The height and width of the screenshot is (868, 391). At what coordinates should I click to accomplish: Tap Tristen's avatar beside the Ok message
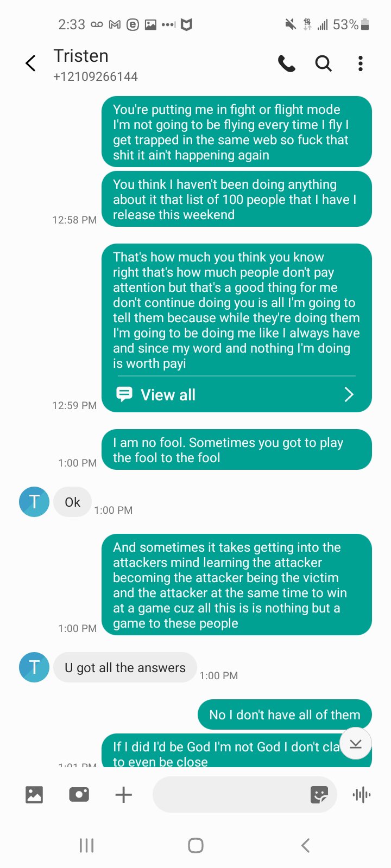pyautogui.click(x=34, y=502)
